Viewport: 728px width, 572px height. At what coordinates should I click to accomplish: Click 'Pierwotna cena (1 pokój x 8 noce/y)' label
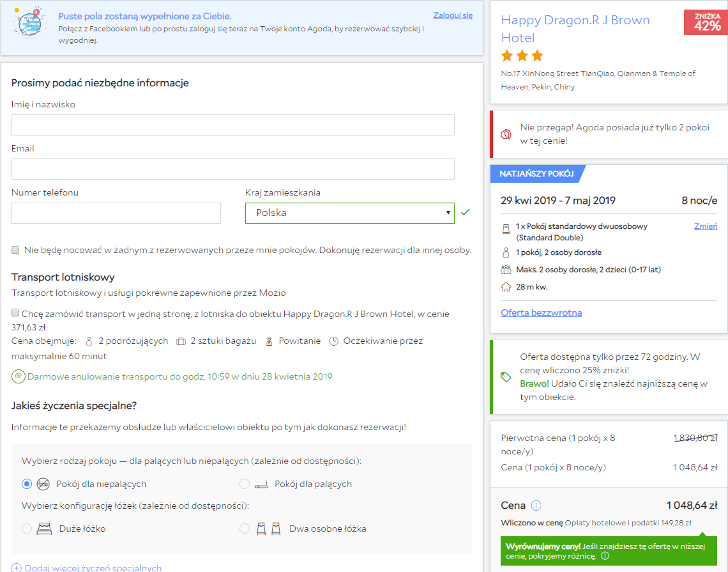(x=557, y=445)
